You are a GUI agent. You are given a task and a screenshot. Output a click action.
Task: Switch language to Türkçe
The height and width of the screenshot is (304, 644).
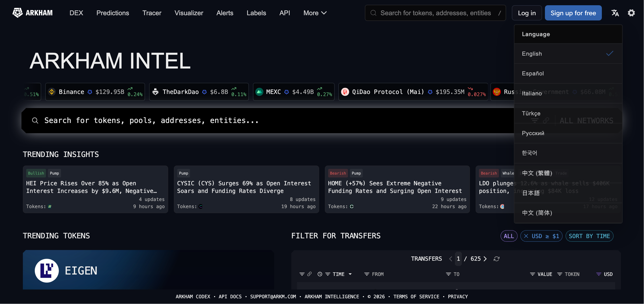568,113
